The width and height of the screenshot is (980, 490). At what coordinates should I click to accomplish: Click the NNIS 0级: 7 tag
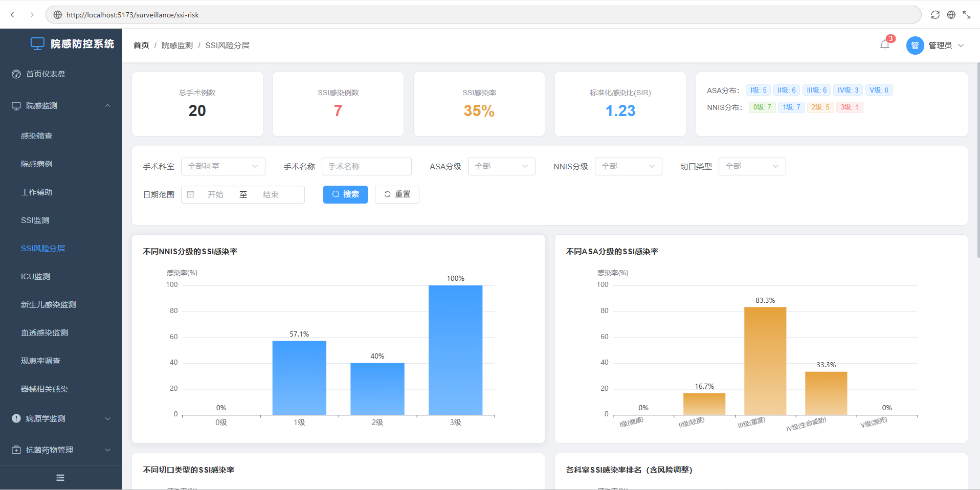coord(762,107)
